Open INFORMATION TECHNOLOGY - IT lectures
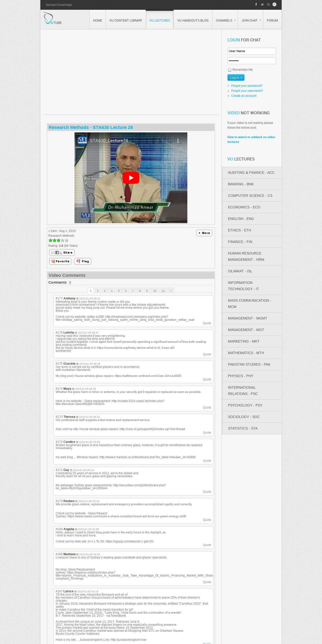Screen dimensions: 322x644 (252, 286)
